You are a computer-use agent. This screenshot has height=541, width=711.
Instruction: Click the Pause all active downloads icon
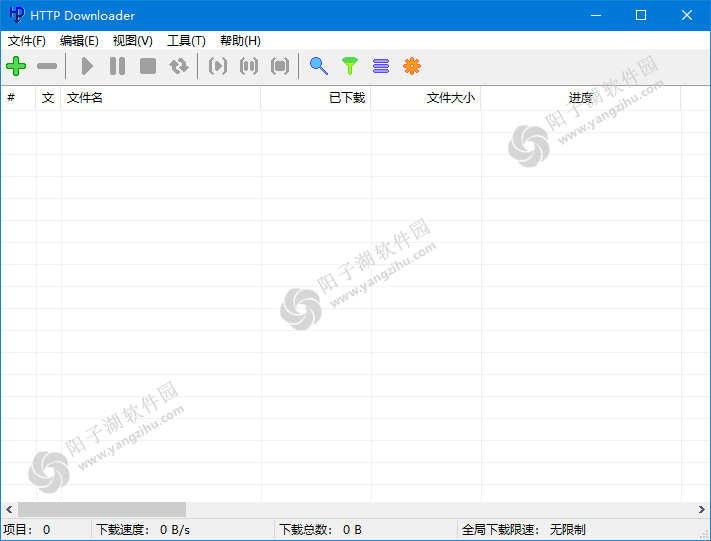click(x=248, y=66)
